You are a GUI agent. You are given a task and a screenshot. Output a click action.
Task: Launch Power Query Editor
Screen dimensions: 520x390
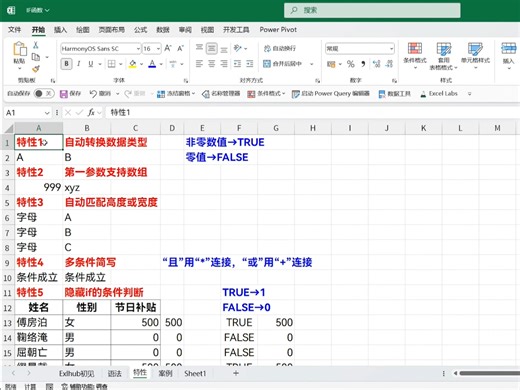pos(331,94)
